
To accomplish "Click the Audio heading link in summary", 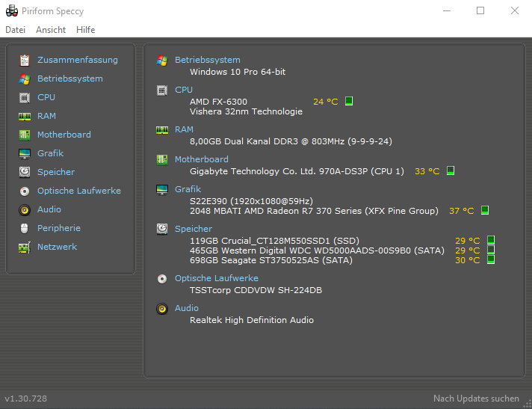I will coord(187,308).
